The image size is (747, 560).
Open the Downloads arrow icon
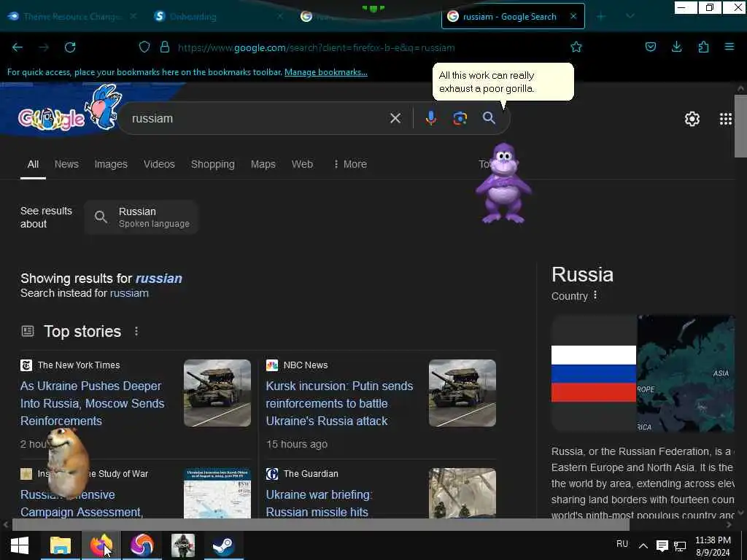676,47
